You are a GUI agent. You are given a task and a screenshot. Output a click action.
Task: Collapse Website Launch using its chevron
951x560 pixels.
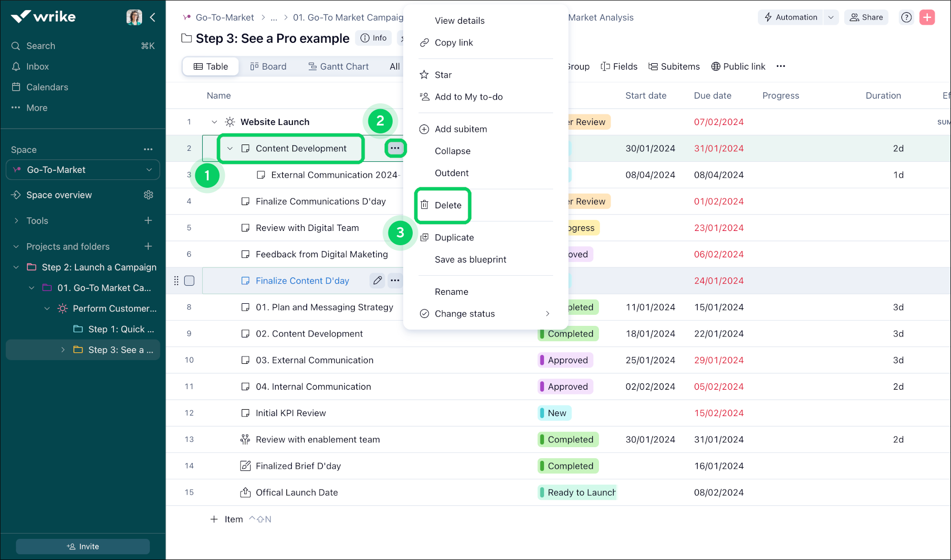214,122
